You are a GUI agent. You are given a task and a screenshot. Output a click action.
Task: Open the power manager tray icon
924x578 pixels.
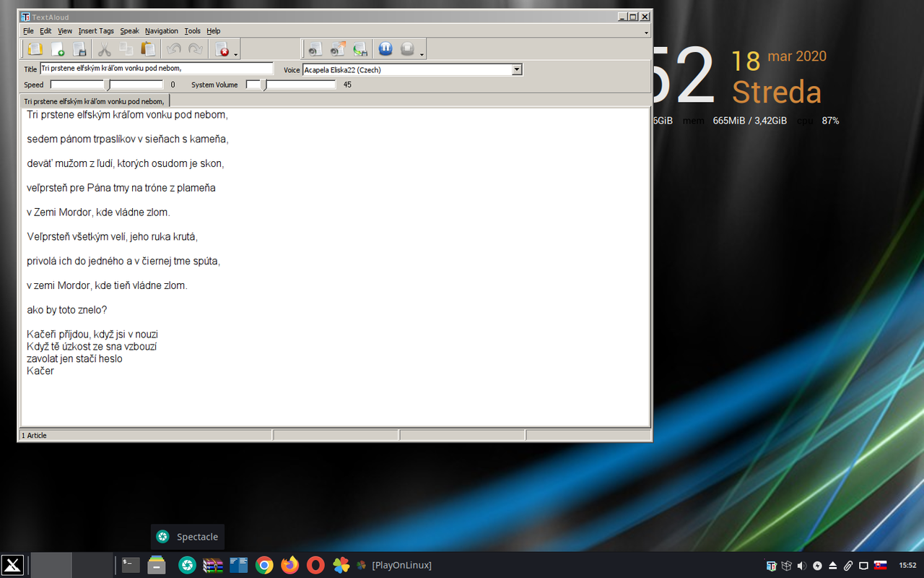[x=817, y=566]
